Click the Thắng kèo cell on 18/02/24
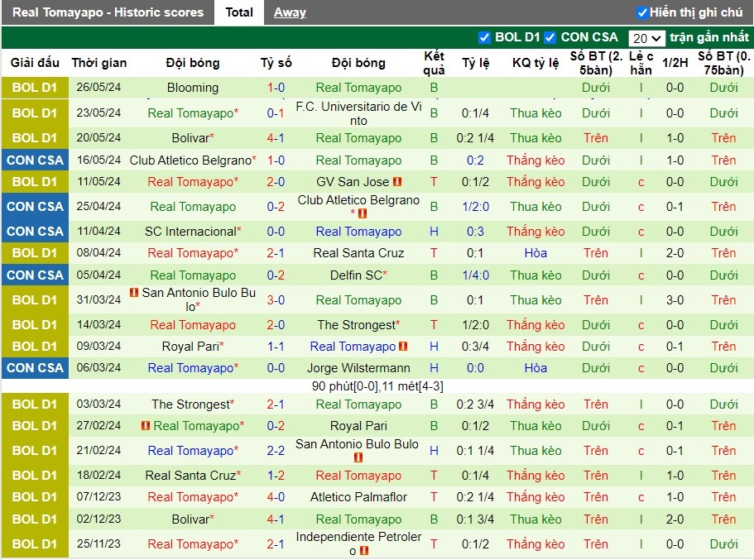This screenshot has width=754, height=560. tap(535, 476)
